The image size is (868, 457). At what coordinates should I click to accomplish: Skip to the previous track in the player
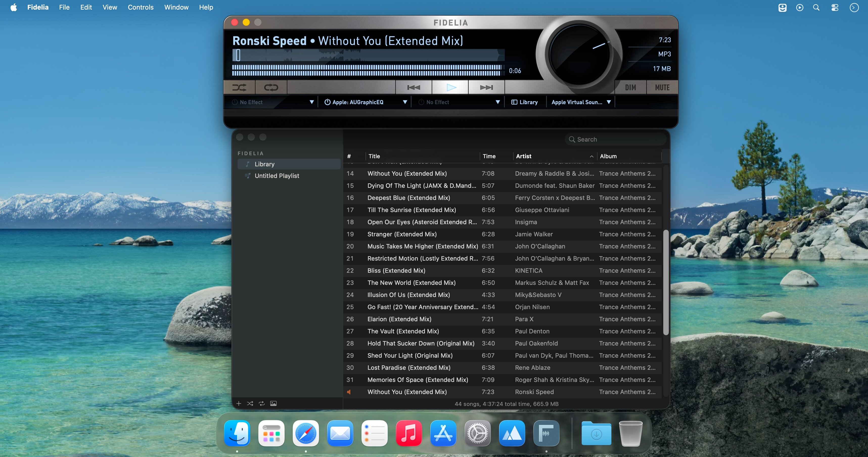(x=414, y=88)
